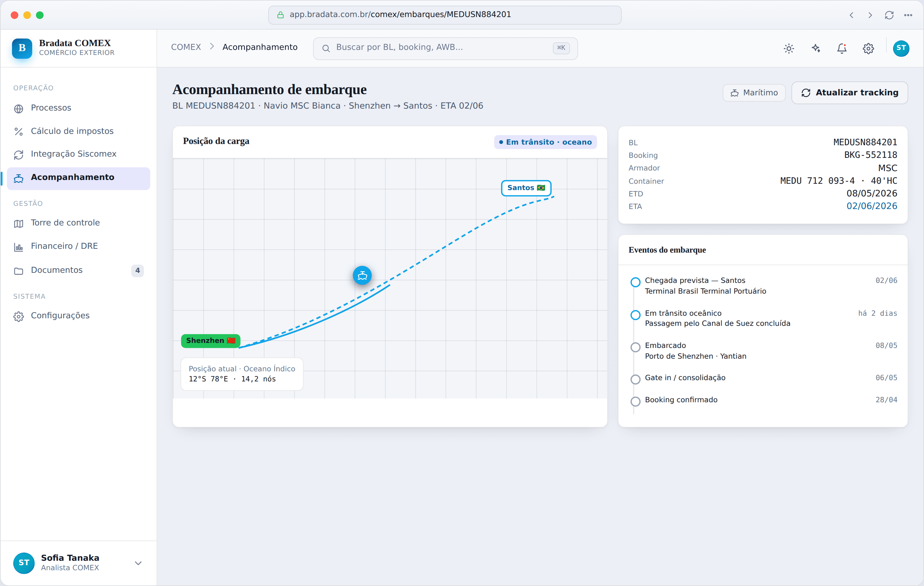Select the Embarcado event circle
Screen dimensions: 924x586
coord(636,347)
